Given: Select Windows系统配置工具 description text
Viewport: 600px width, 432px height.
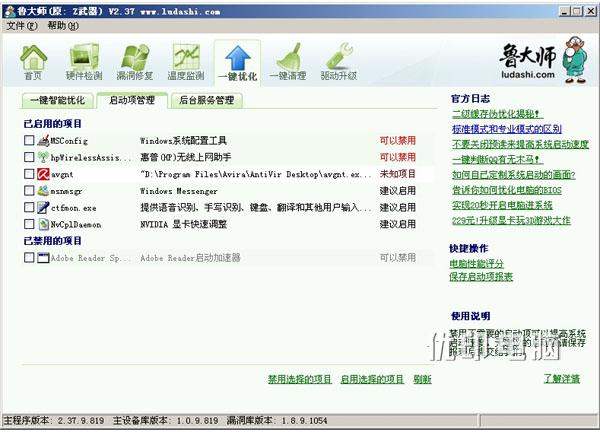Looking at the screenshot, I should pos(183,141).
